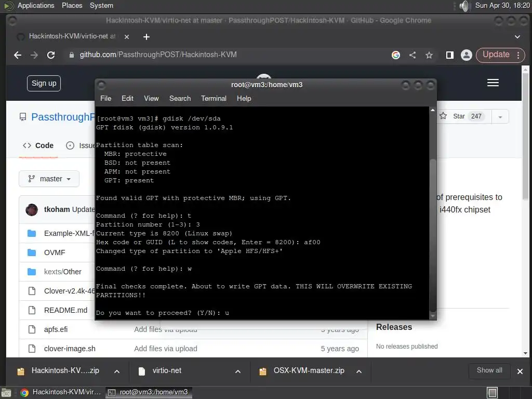Open Chrome profile avatar

pyautogui.click(x=466, y=55)
